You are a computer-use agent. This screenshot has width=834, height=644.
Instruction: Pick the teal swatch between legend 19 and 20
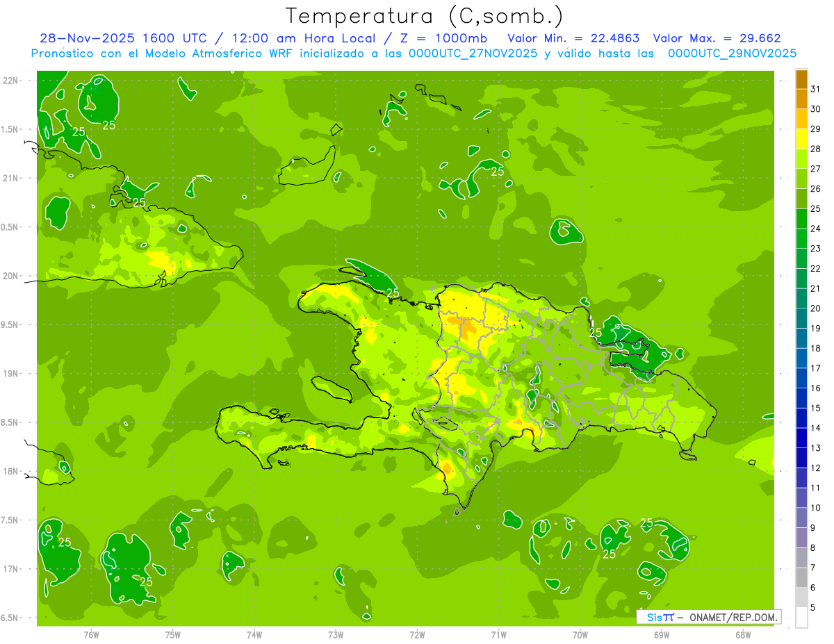point(801,318)
